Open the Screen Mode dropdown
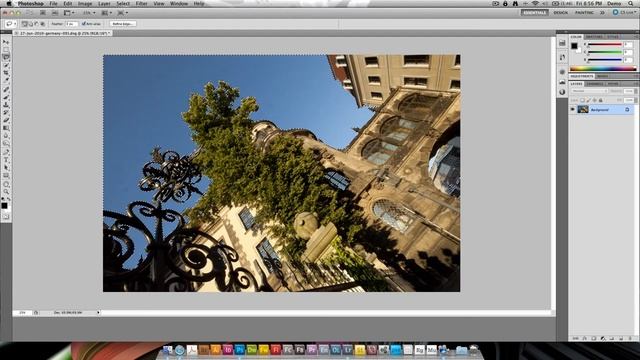The image size is (640, 360). tap(123, 13)
